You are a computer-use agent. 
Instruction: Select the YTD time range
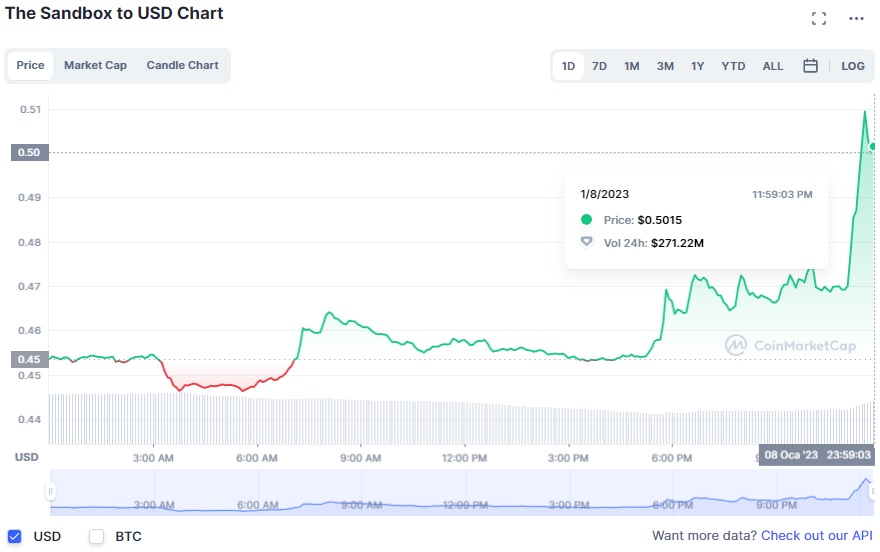734,66
